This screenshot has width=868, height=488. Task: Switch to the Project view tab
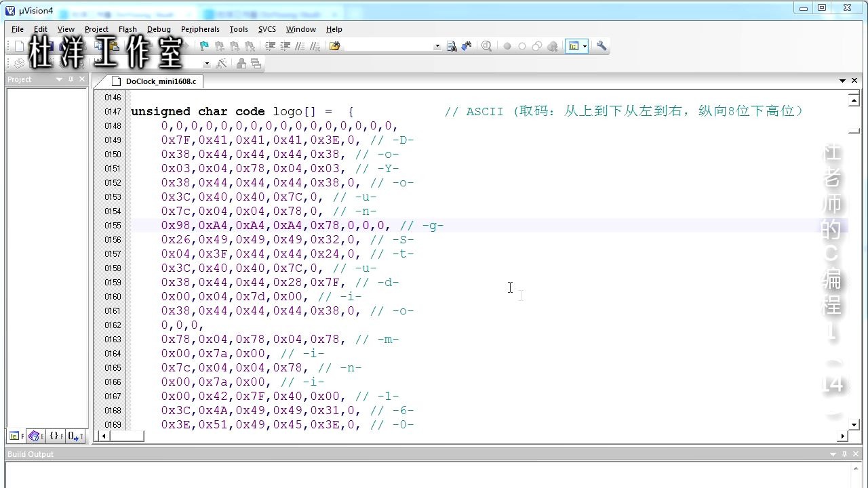point(16,436)
